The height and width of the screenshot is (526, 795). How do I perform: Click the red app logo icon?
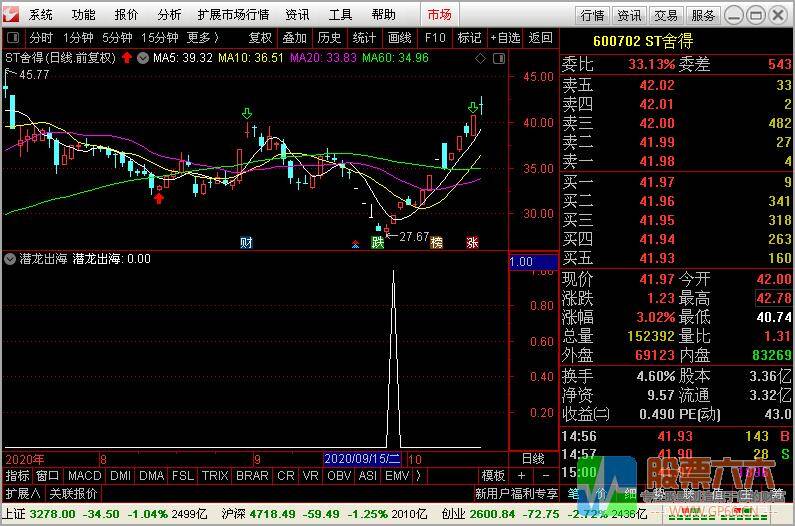[11, 14]
